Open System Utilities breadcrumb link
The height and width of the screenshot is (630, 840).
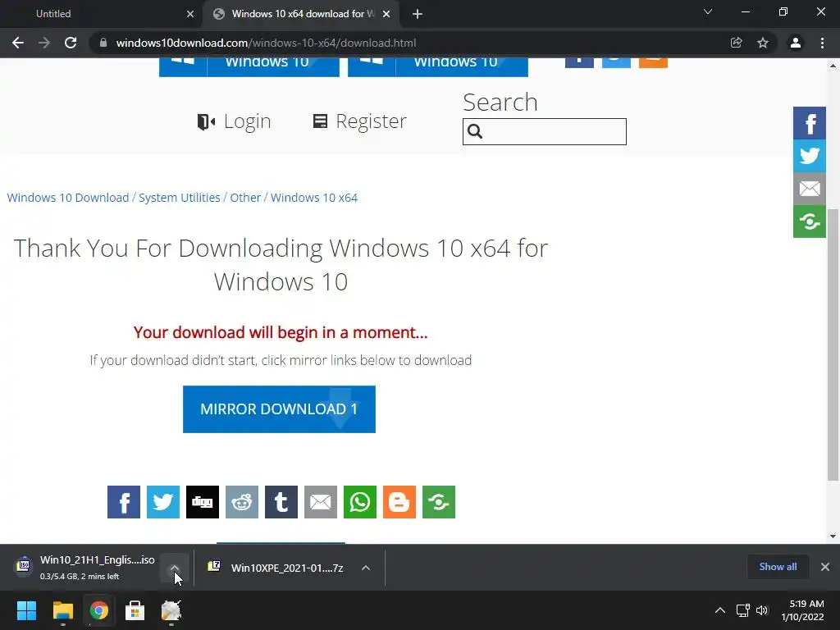point(180,198)
